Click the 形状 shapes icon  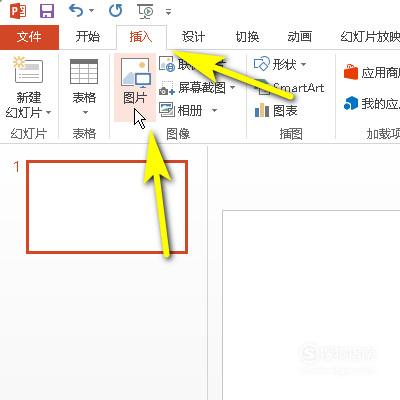(x=261, y=64)
